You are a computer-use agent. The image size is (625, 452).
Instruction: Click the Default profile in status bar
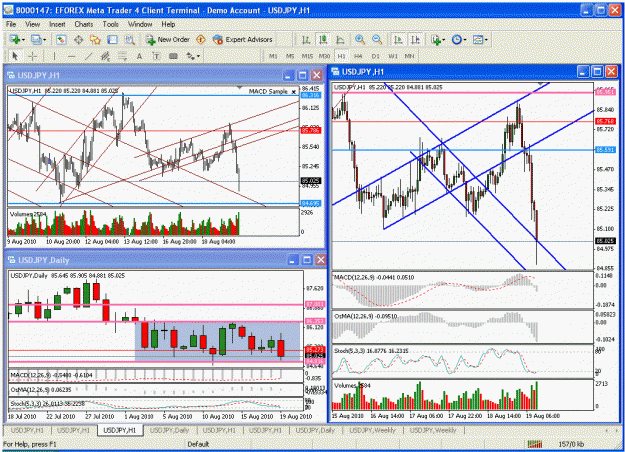coord(198,444)
